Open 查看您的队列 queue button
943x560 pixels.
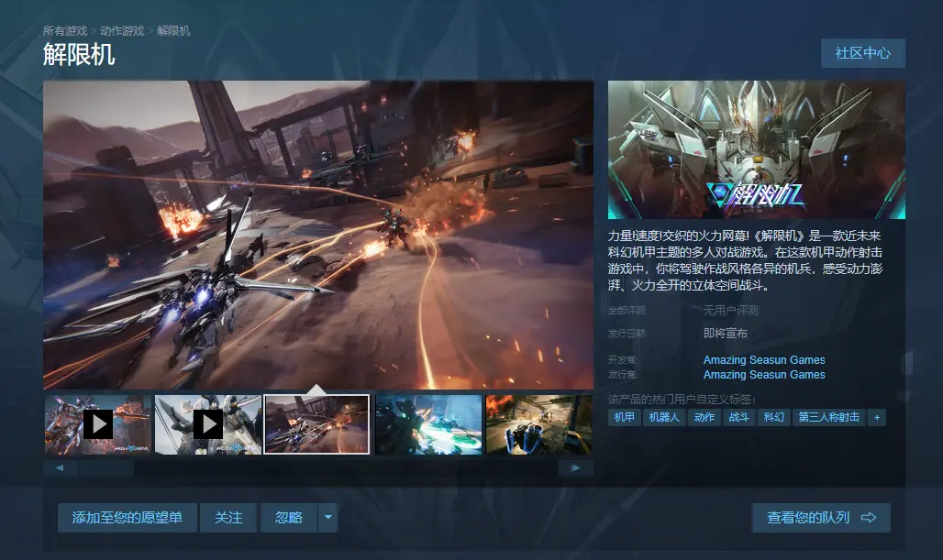click(x=821, y=517)
